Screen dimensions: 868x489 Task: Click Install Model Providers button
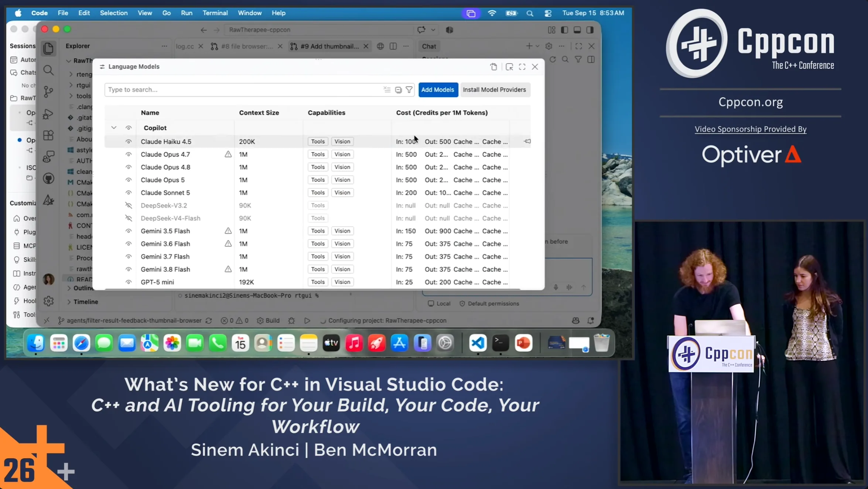(x=494, y=89)
